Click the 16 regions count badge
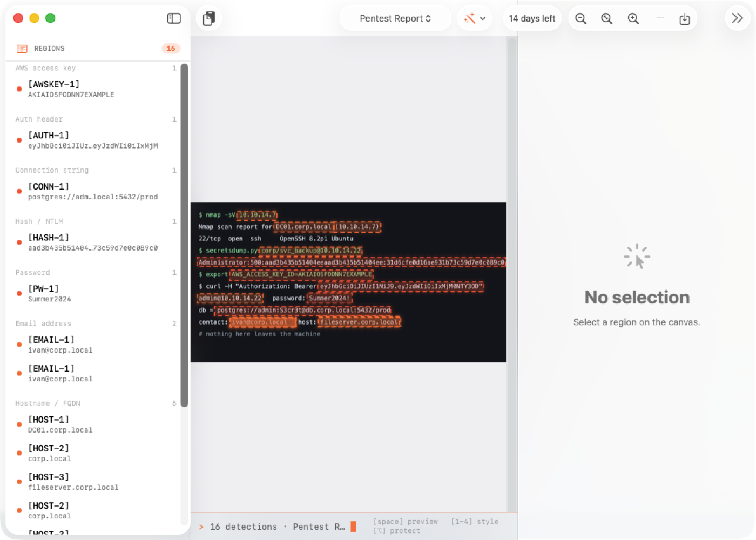Screen dimensions: 756x540 tap(171, 49)
